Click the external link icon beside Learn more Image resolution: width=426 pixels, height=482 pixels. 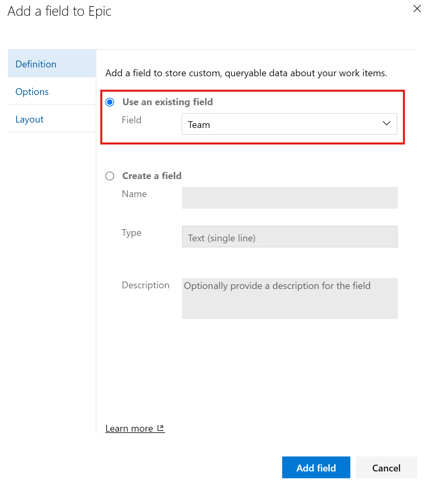(160, 428)
